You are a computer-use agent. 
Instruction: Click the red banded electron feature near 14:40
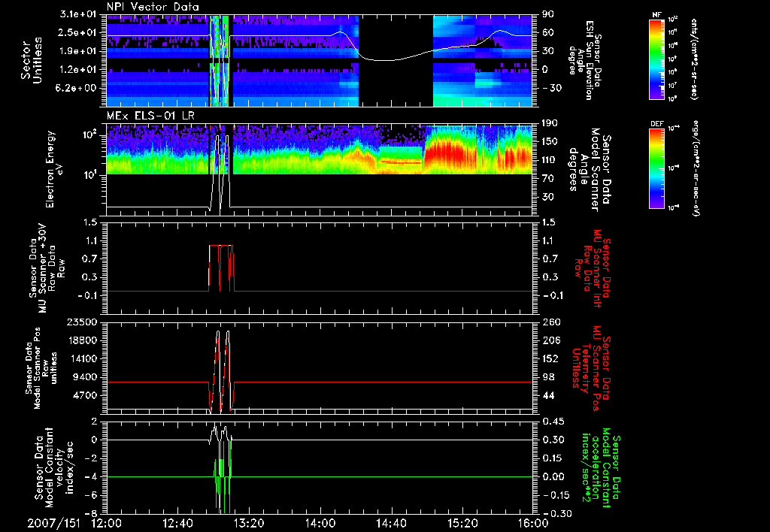click(400, 162)
